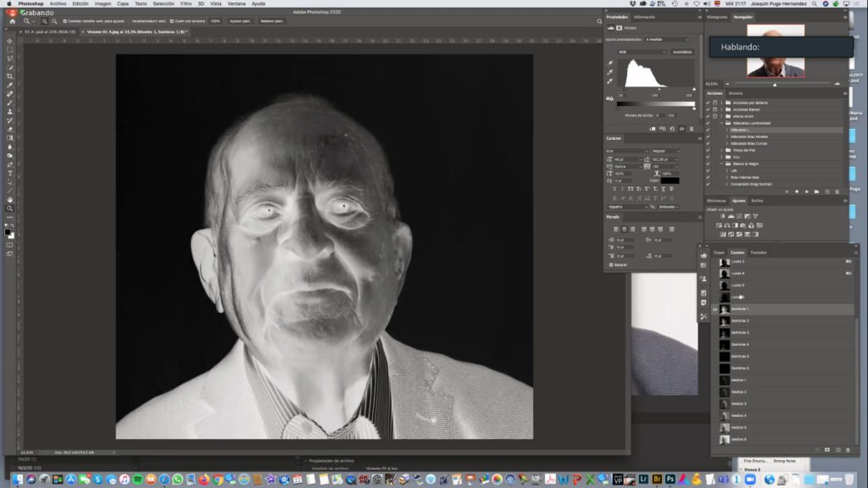The image size is (868, 488).
Task: Toggle the 'Separar' checkbox in Párrafo panel
Action: (611, 265)
